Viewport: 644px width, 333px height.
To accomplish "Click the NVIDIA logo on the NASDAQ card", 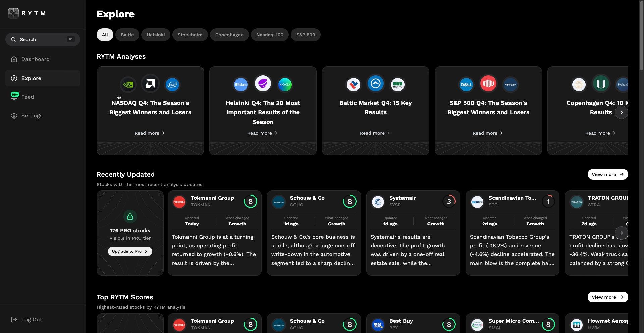I will pyautogui.click(x=128, y=84).
